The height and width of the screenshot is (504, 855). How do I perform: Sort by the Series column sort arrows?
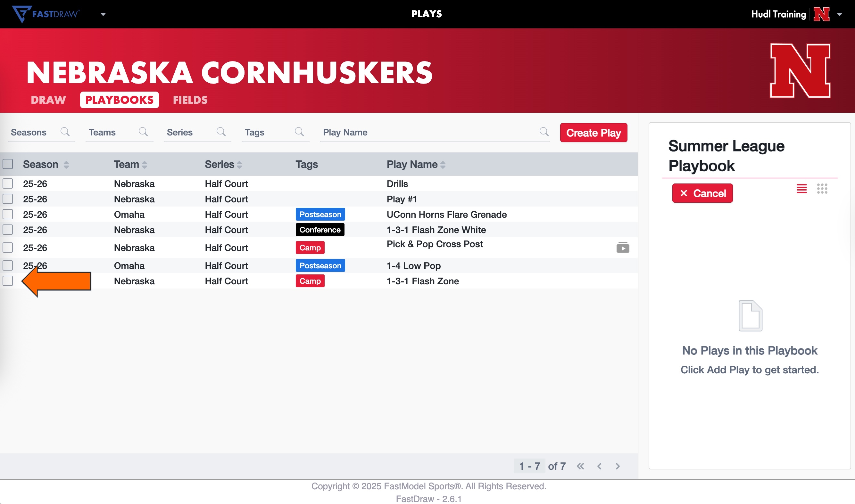pos(239,165)
